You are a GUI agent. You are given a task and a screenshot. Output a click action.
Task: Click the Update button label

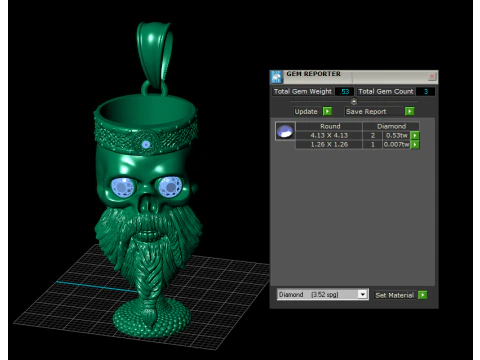(x=306, y=111)
